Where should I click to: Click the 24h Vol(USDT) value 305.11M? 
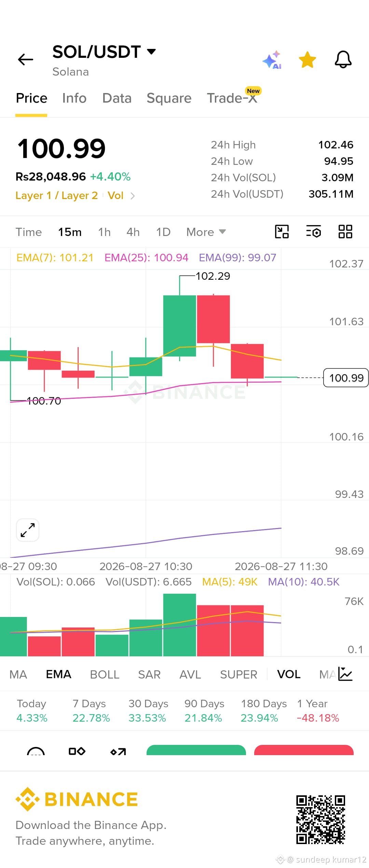point(331,194)
